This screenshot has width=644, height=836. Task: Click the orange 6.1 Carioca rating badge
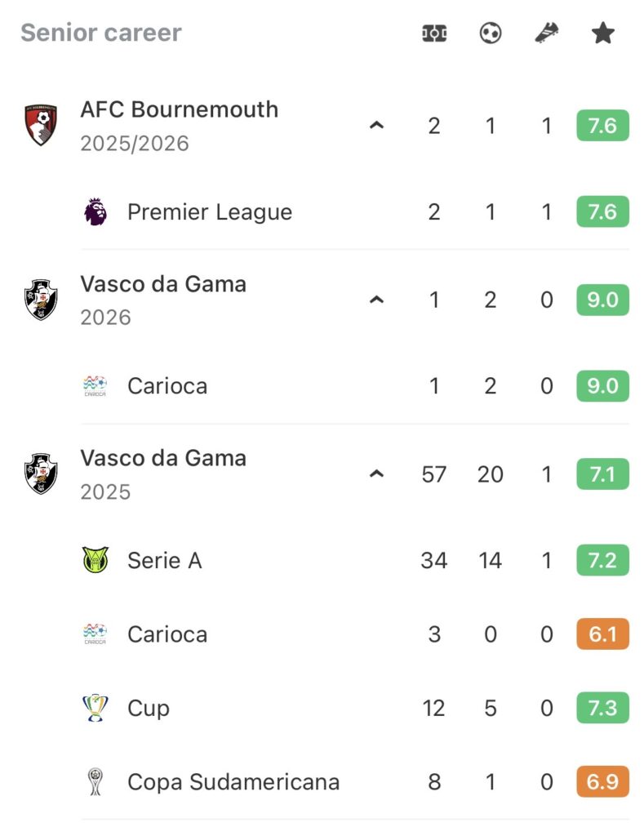602,634
